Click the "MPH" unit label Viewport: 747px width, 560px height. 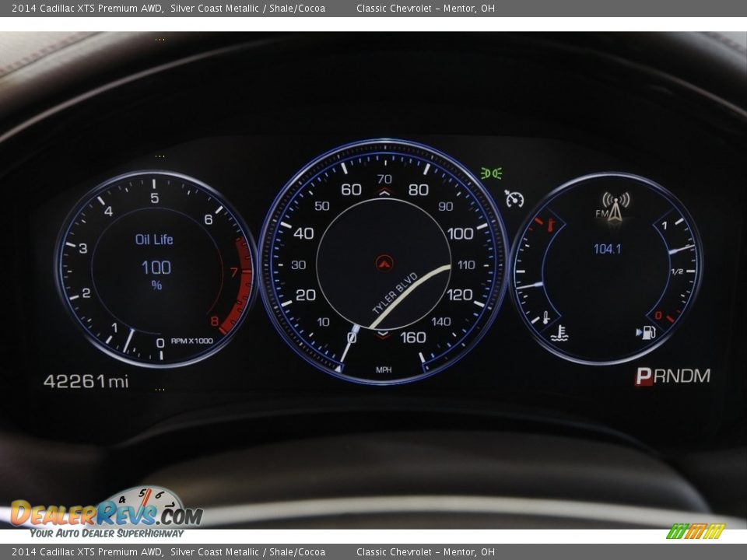[x=384, y=370]
